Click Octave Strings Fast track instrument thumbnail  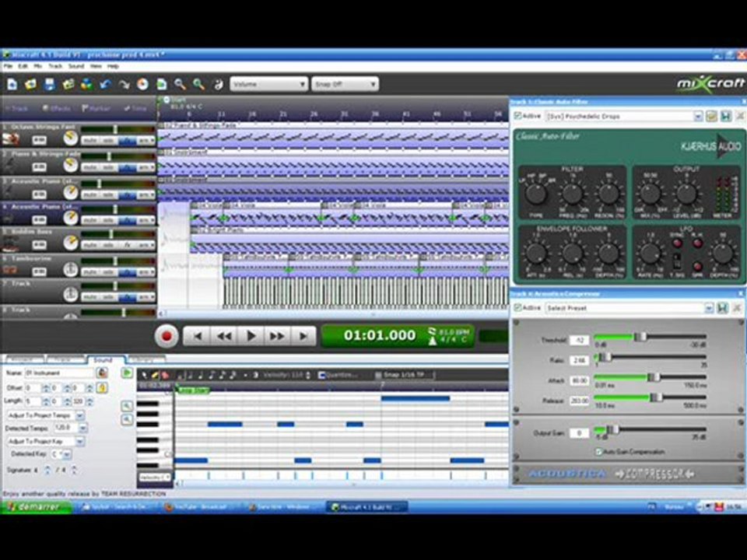10,139
